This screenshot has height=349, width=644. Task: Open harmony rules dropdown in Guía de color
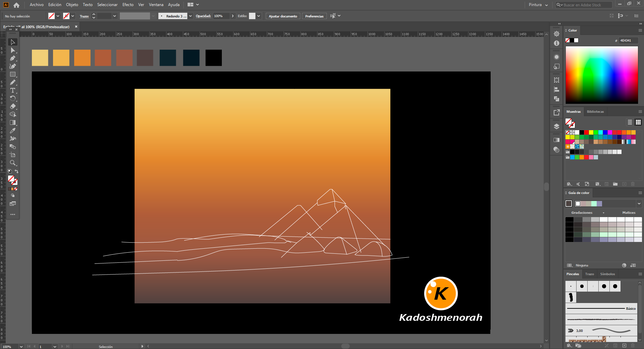coord(639,204)
